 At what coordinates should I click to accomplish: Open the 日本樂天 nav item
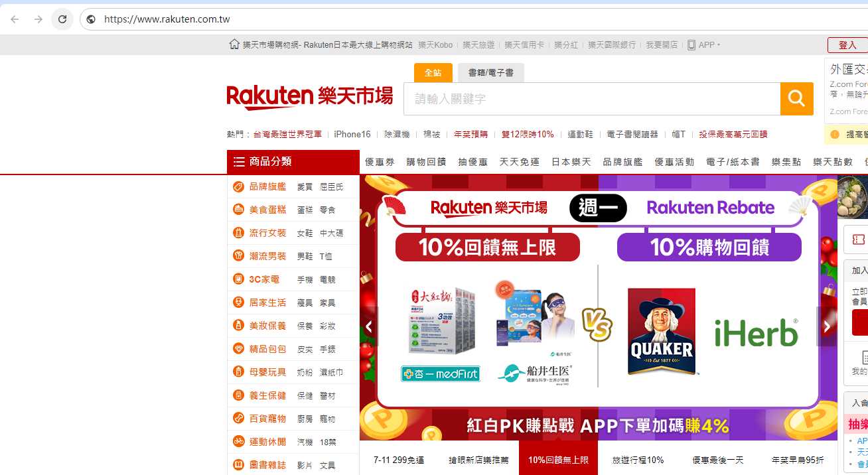click(x=571, y=162)
